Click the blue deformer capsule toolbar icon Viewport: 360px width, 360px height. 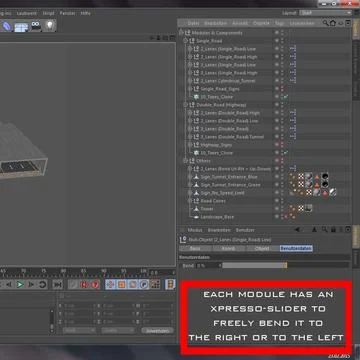click(x=6, y=26)
